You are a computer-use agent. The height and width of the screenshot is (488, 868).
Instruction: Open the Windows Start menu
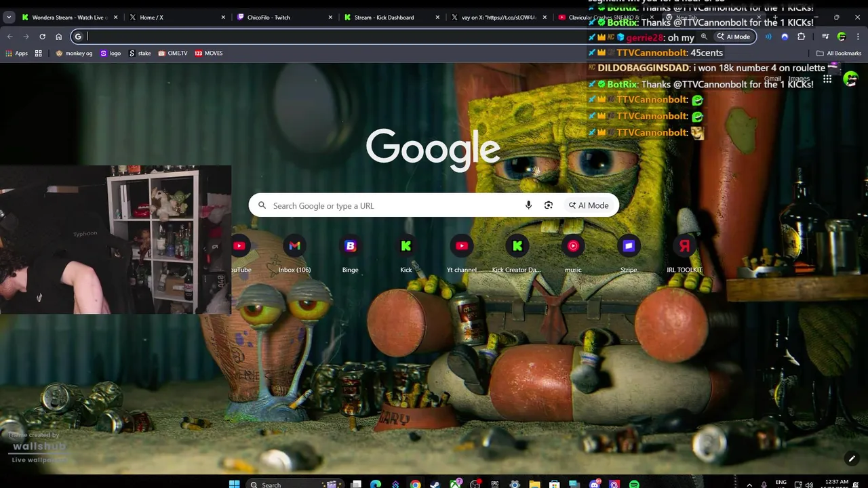[x=234, y=484]
